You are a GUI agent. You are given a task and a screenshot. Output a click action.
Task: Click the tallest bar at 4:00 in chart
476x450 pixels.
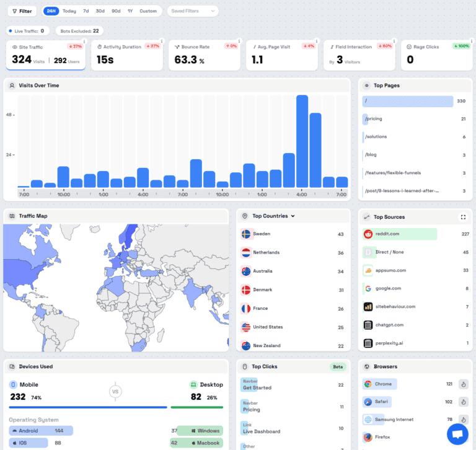[x=302, y=141]
